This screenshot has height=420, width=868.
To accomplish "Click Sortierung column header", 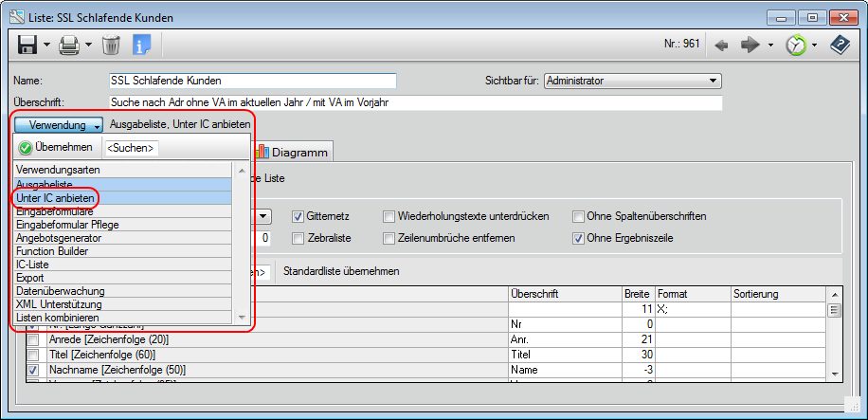I will click(778, 294).
